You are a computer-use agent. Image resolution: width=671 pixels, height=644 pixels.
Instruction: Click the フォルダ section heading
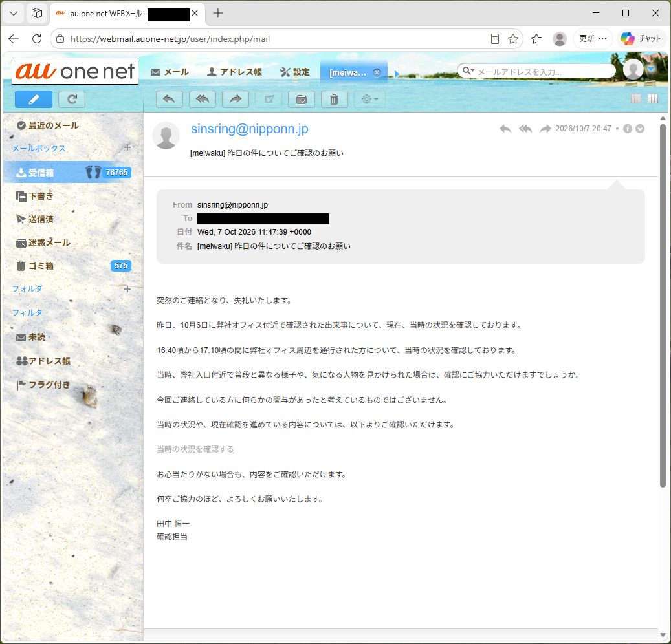coord(27,288)
